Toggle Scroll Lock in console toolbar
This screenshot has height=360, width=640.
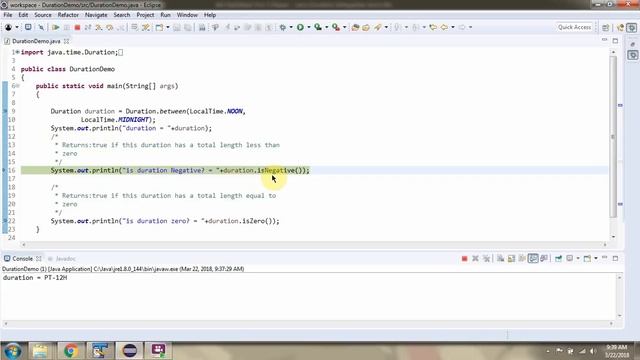pos(511,258)
